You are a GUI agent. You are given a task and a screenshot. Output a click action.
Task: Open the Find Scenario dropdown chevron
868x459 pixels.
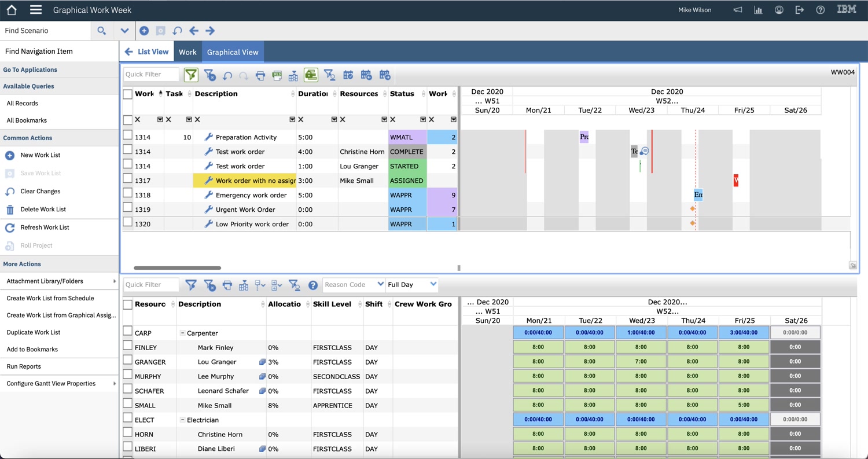[124, 31]
